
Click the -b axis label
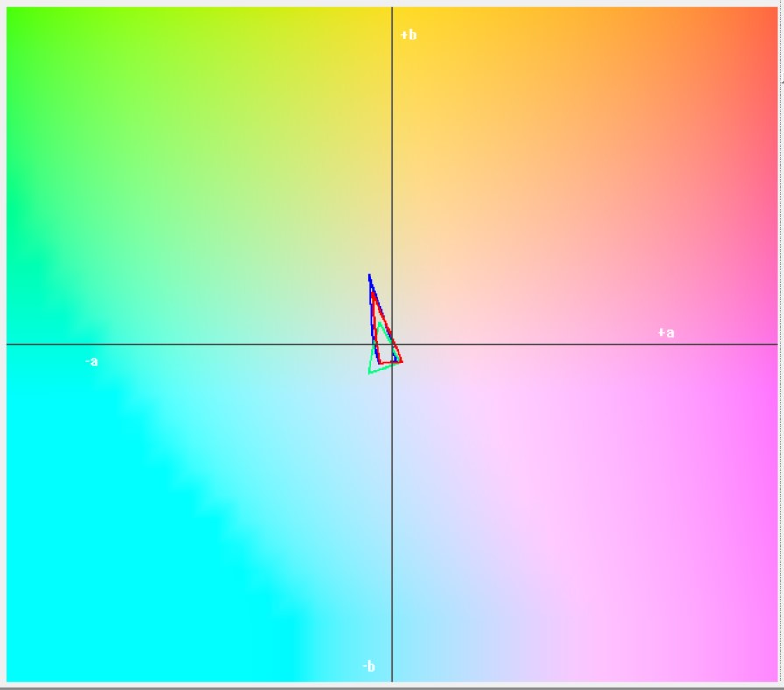click(x=369, y=666)
